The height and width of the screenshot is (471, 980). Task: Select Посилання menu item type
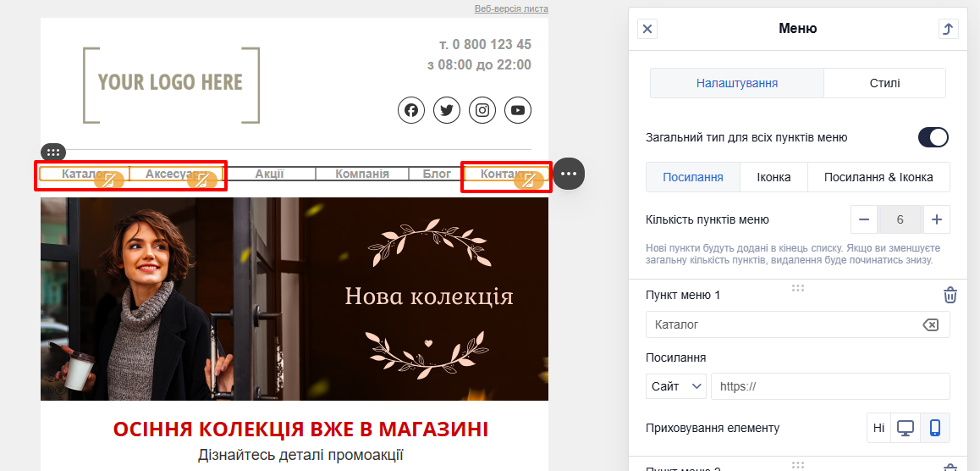click(693, 177)
